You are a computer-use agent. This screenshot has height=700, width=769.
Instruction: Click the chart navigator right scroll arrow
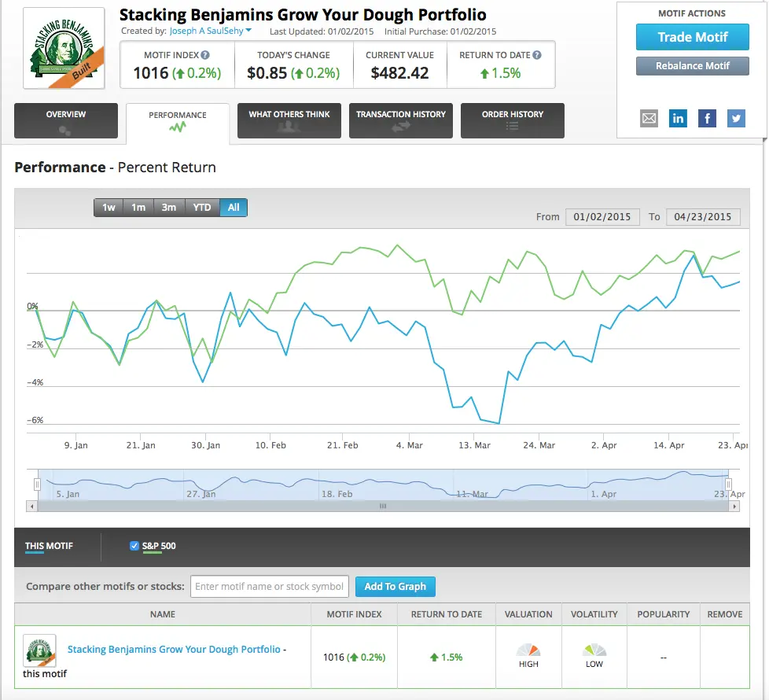coord(734,507)
